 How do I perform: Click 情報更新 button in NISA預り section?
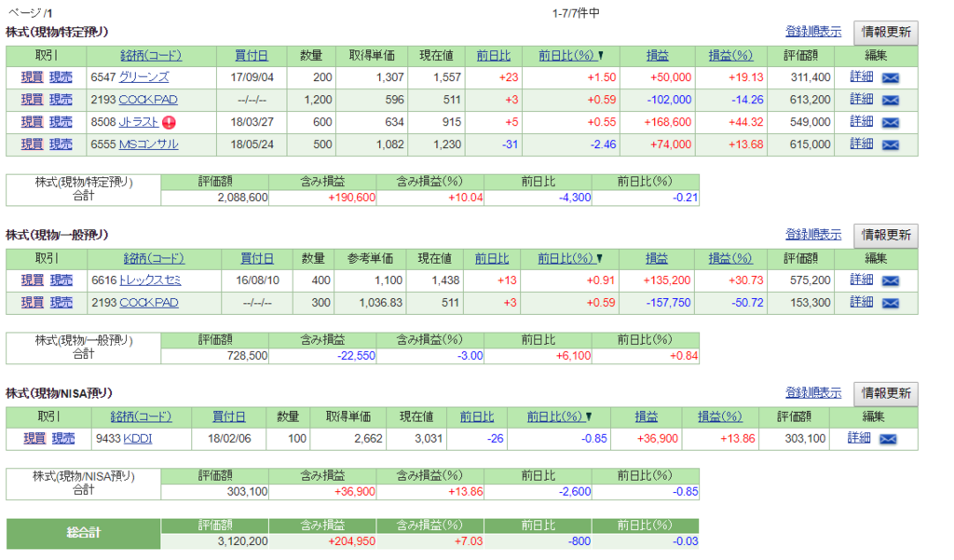click(886, 393)
